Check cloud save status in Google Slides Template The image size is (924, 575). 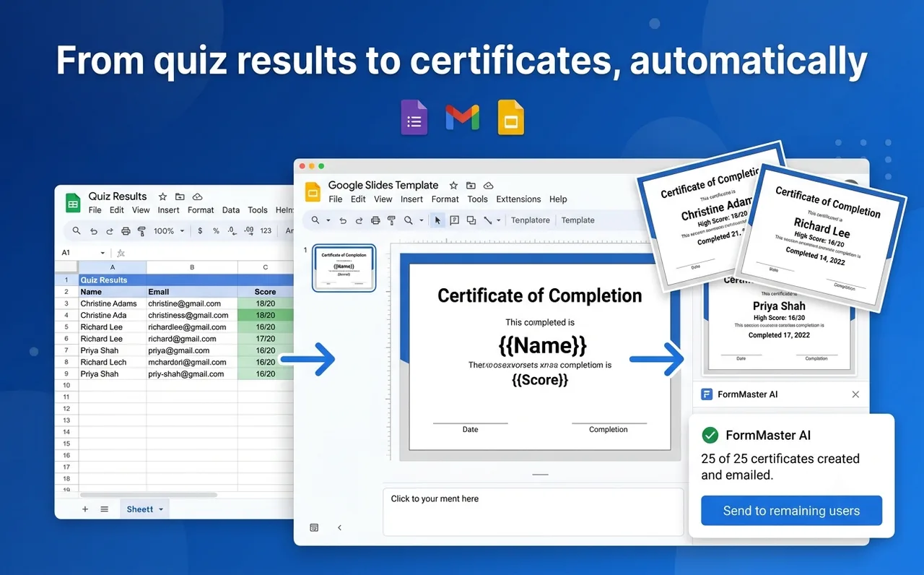point(489,186)
